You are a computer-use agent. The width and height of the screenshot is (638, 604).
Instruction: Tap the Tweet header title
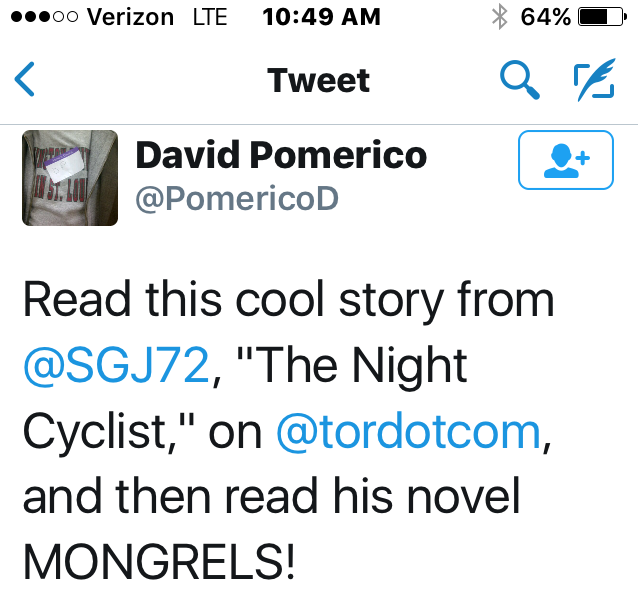click(319, 80)
